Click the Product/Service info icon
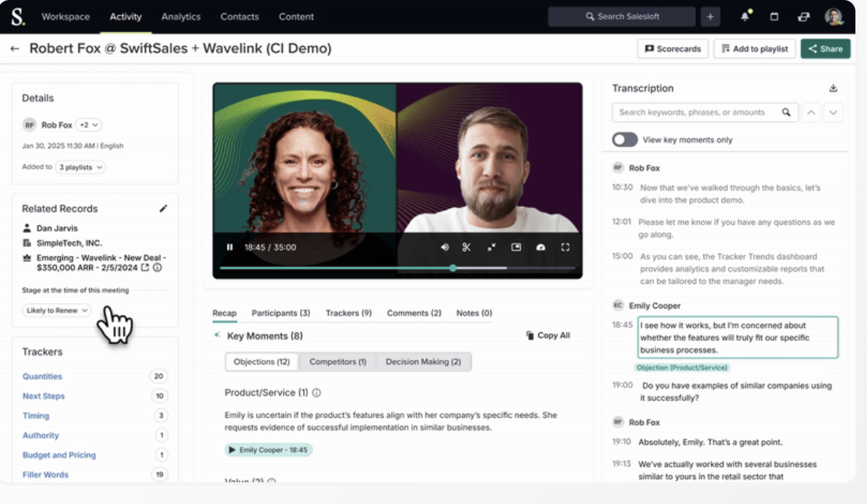The height and width of the screenshot is (504, 867). point(317,393)
